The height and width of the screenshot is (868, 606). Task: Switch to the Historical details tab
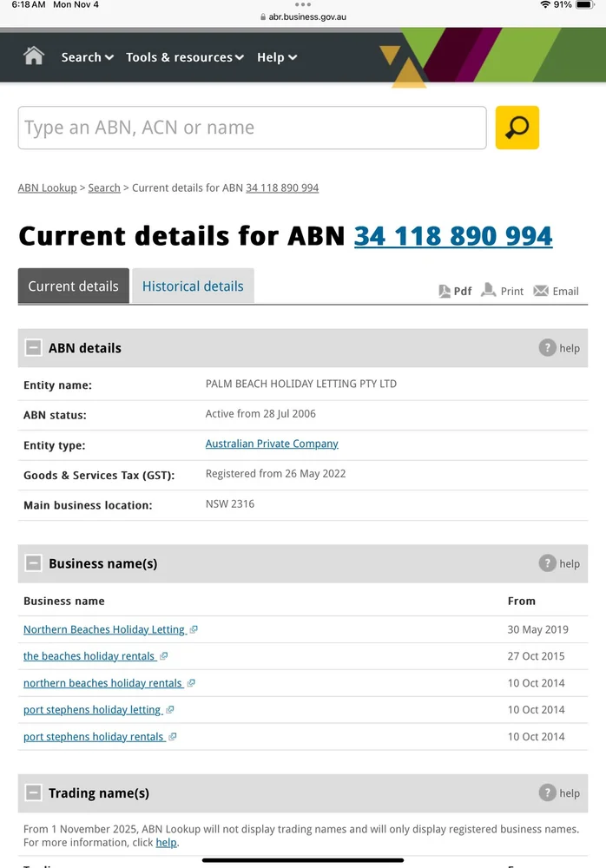click(193, 286)
